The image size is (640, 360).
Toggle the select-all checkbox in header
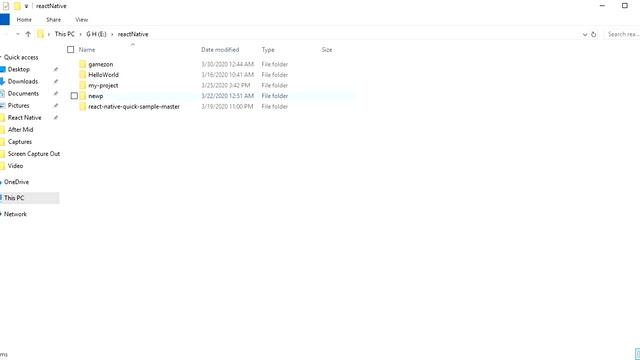pos(71,49)
